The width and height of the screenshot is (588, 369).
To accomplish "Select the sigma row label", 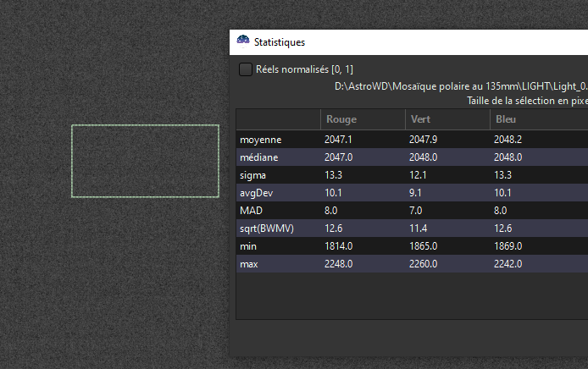I will (252, 175).
